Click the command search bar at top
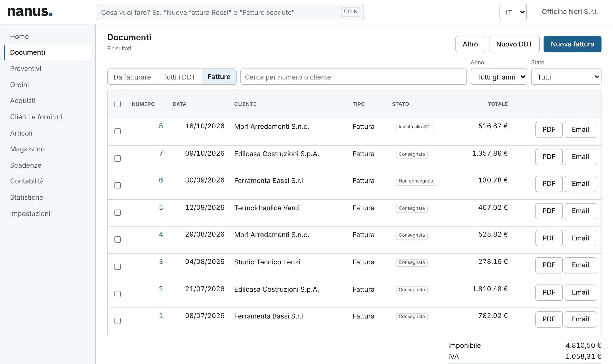This screenshot has width=613, height=364. 229,12
